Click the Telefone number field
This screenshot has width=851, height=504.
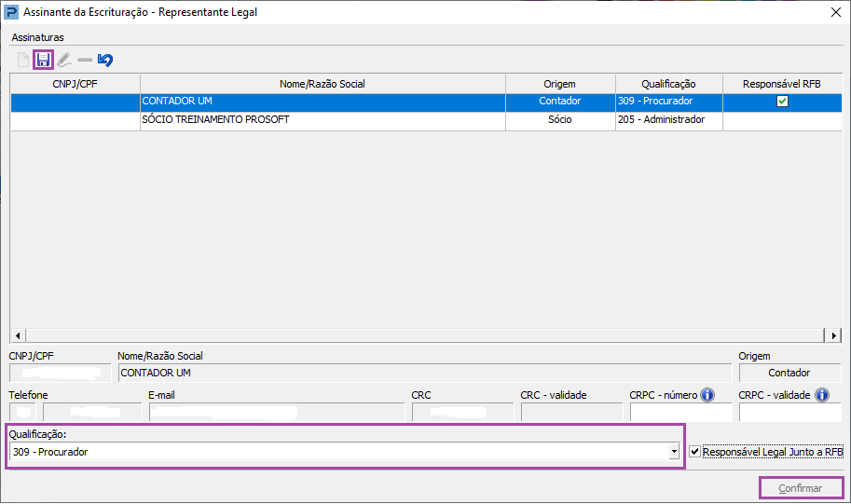click(x=92, y=412)
